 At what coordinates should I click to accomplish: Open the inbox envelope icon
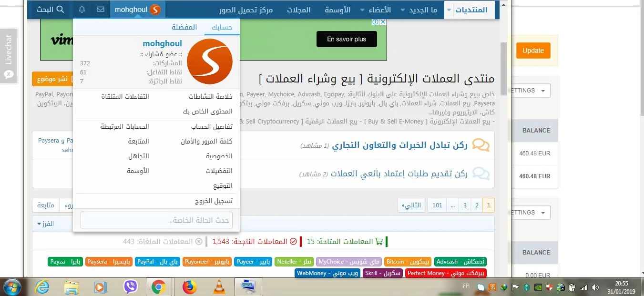point(100,10)
